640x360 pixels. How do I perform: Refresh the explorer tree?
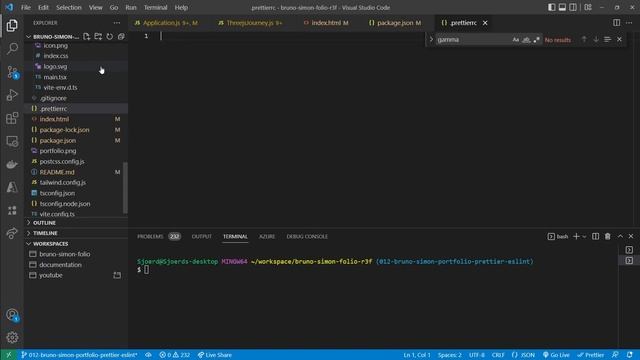coord(109,37)
